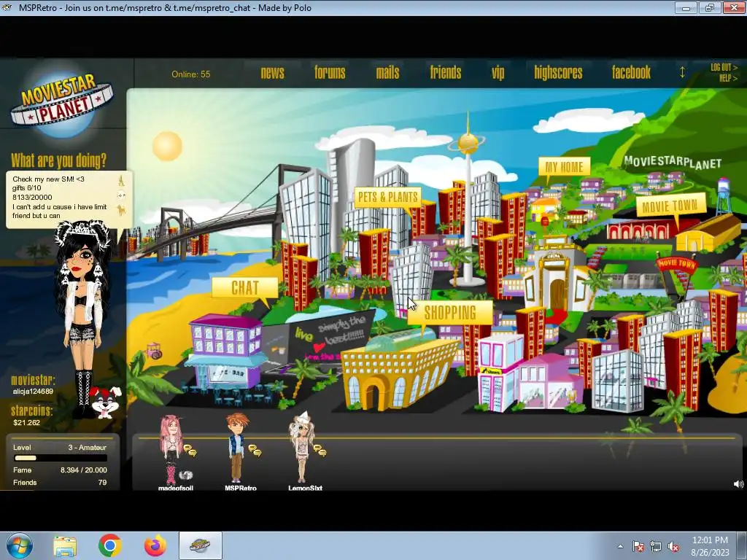Click the muted volume tray icon
Viewport: 747px width, 560px height.
point(673,546)
